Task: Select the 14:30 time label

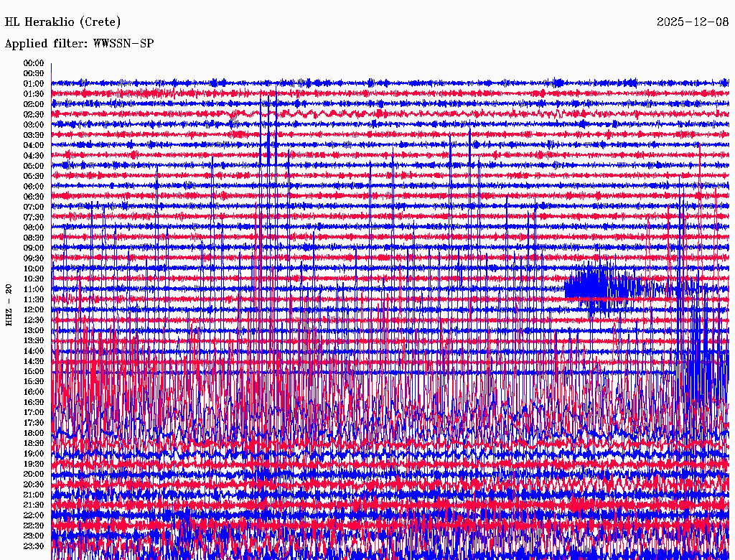Action: tap(34, 361)
